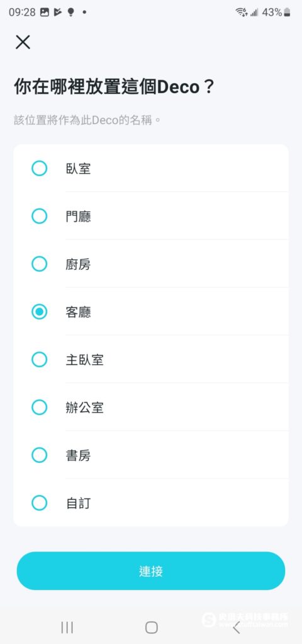Tap the Android back navigation icon
Screen dimensions: 302x644
(x=236, y=627)
